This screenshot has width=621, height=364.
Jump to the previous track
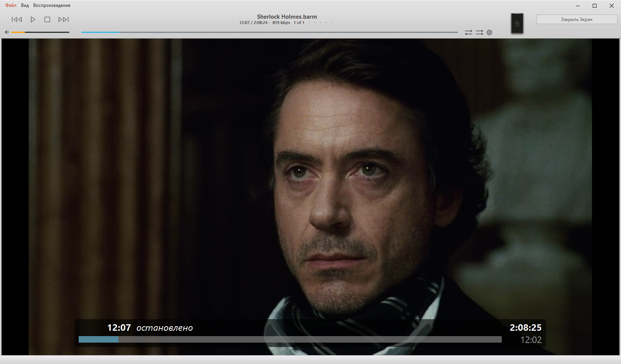point(17,19)
